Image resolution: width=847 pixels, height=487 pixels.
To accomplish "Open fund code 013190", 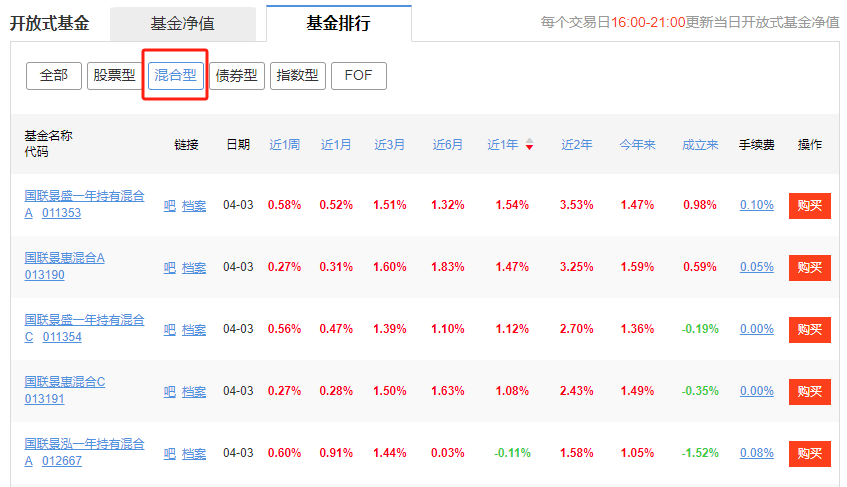I will [44, 275].
